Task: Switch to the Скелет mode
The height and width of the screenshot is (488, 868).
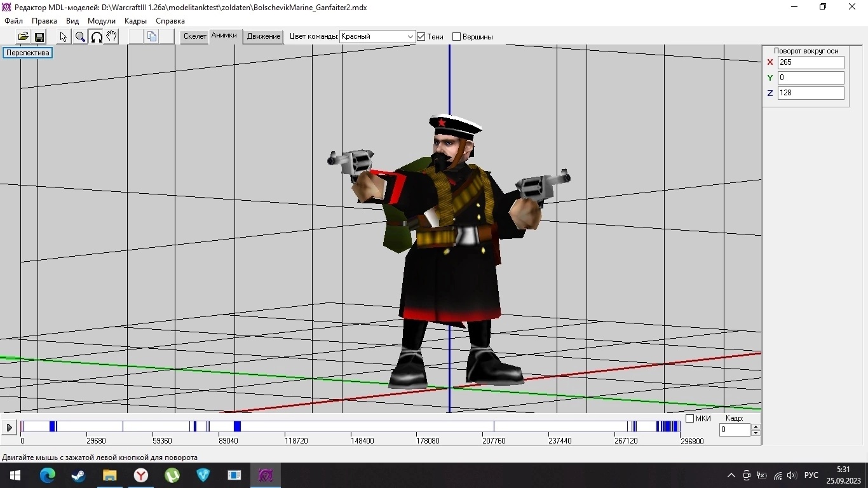Action: coord(194,37)
